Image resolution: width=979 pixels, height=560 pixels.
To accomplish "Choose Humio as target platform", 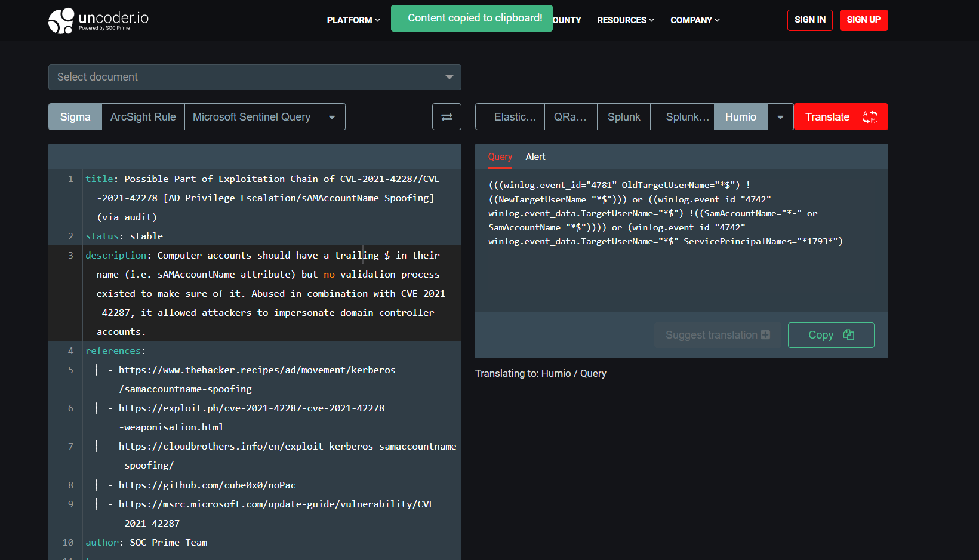I will click(x=740, y=117).
